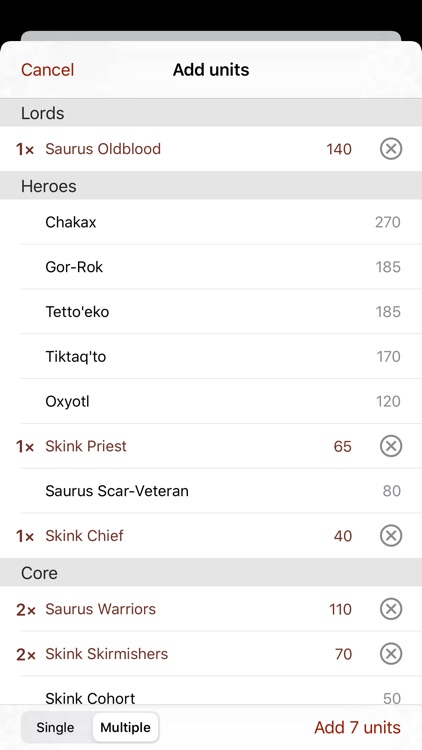This screenshot has height=750, width=422.
Task: Switch to Single selection mode
Action: (x=56, y=728)
